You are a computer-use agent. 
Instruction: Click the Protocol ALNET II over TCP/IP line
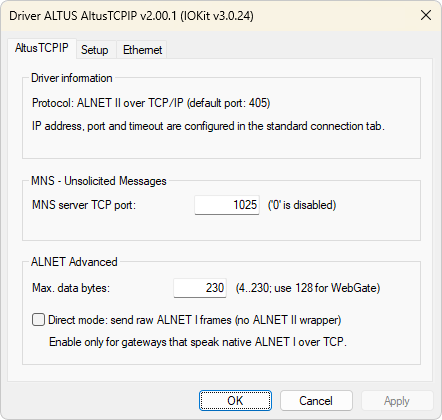tap(151, 103)
